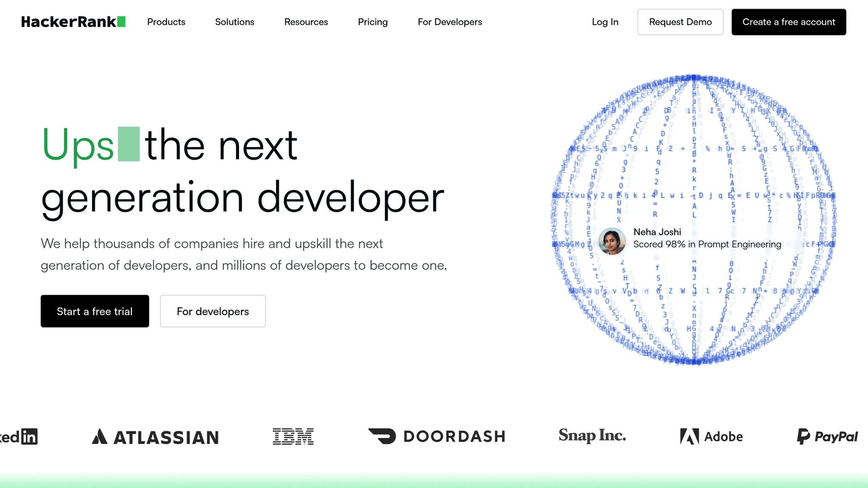
Task: Open the For Developers menu
Action: [450, 22]
